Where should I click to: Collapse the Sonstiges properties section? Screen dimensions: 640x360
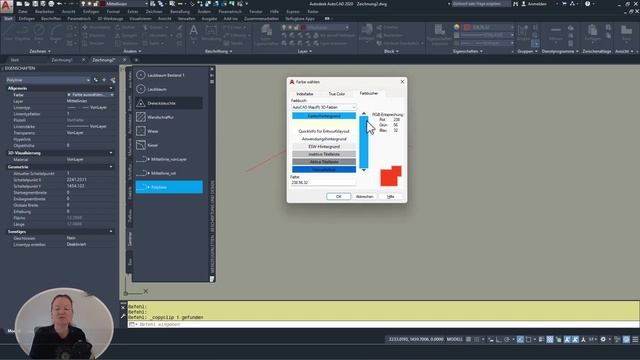[111, 231]
